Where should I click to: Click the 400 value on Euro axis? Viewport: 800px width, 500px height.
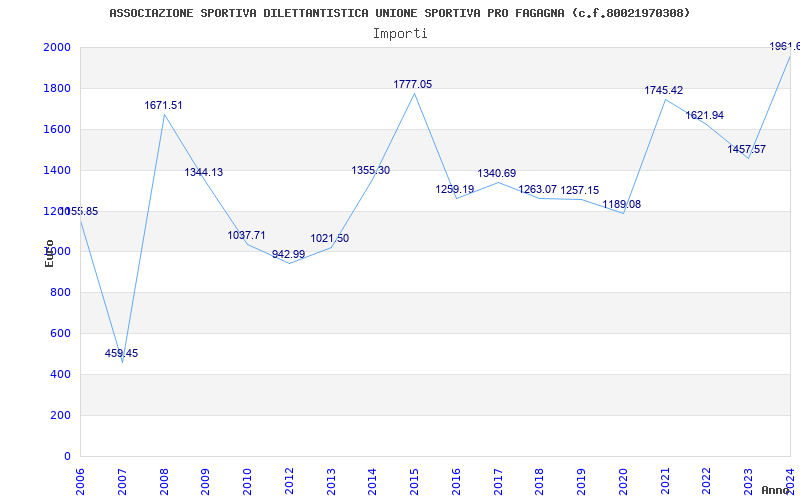(x=60, y=374)
